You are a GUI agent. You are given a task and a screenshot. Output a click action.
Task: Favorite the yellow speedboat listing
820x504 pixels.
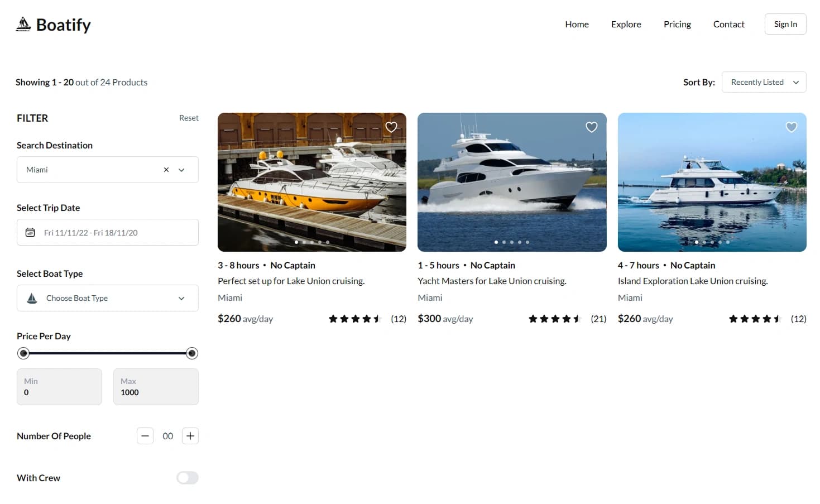(391, 127)
